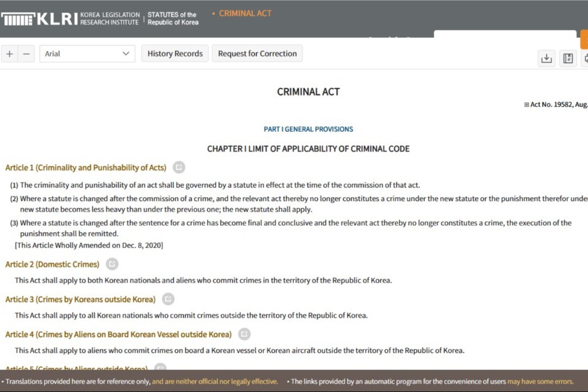This screenshot has width=588, height=392.
Task: Increase font size with the plus button
Action: pos(9,54)
